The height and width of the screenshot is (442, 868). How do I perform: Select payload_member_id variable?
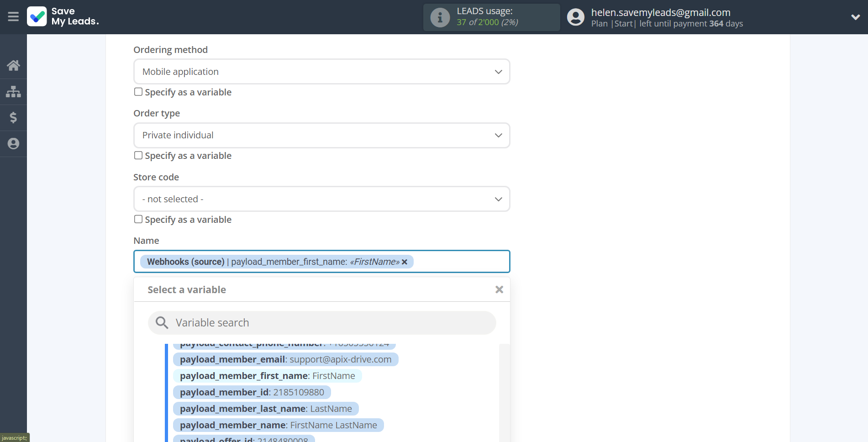coord(252,392)
